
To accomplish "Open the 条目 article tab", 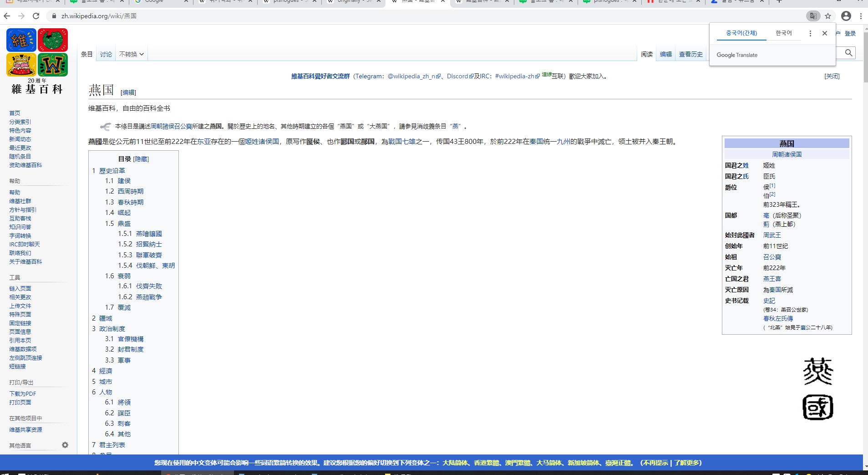I will click(87, 54).
